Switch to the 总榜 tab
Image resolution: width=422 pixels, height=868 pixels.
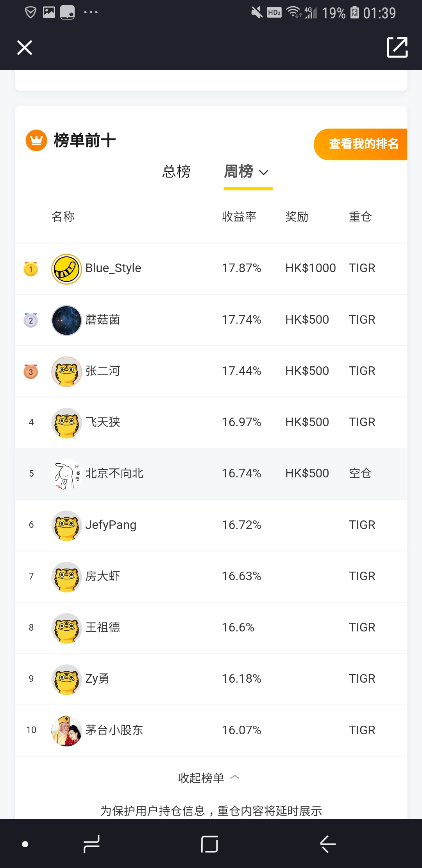pyautogui.click(x=177, y=171)
